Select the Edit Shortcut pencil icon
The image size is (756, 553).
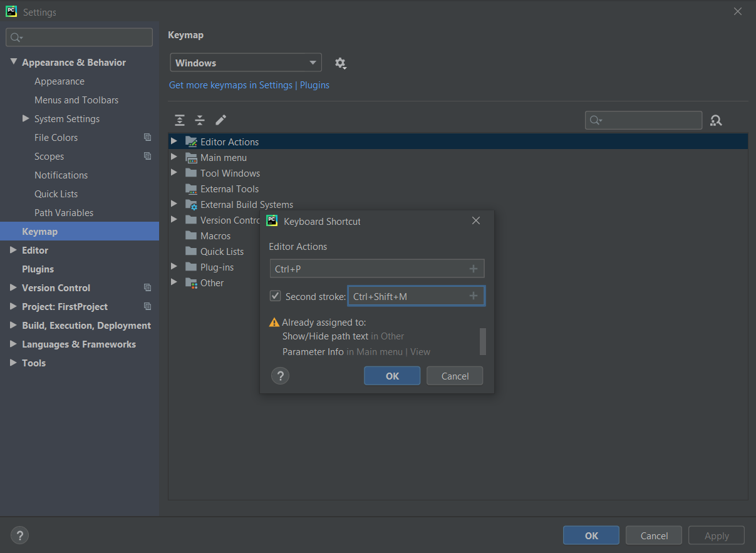pos(220,120)
